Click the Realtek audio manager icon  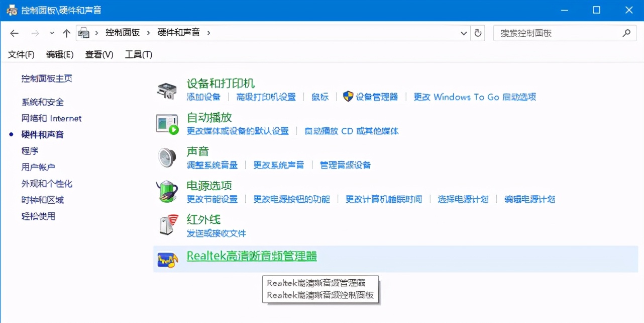pos(167,259)
